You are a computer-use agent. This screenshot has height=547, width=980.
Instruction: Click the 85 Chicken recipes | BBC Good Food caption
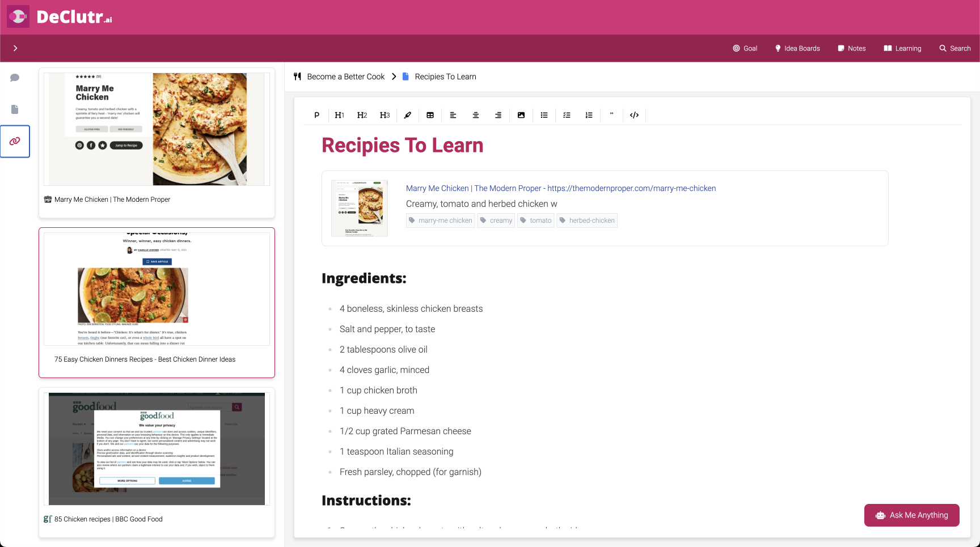[x=108, y=519]
